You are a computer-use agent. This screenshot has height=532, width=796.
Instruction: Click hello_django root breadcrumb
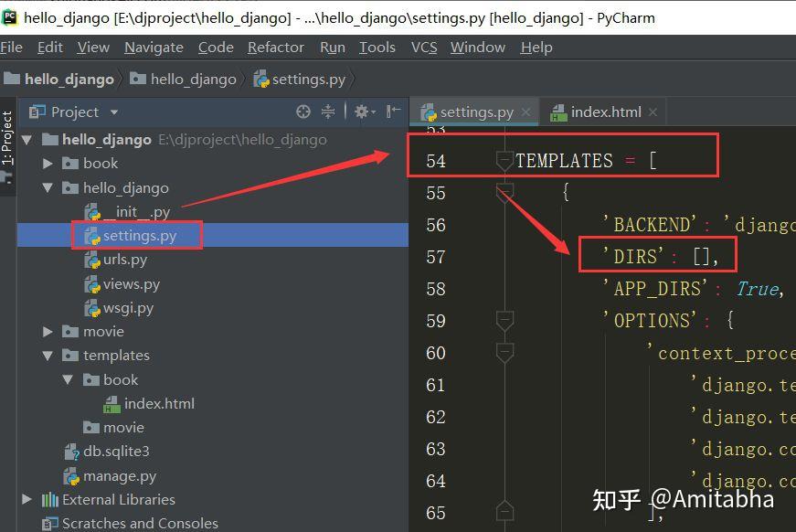coord(58,80)
